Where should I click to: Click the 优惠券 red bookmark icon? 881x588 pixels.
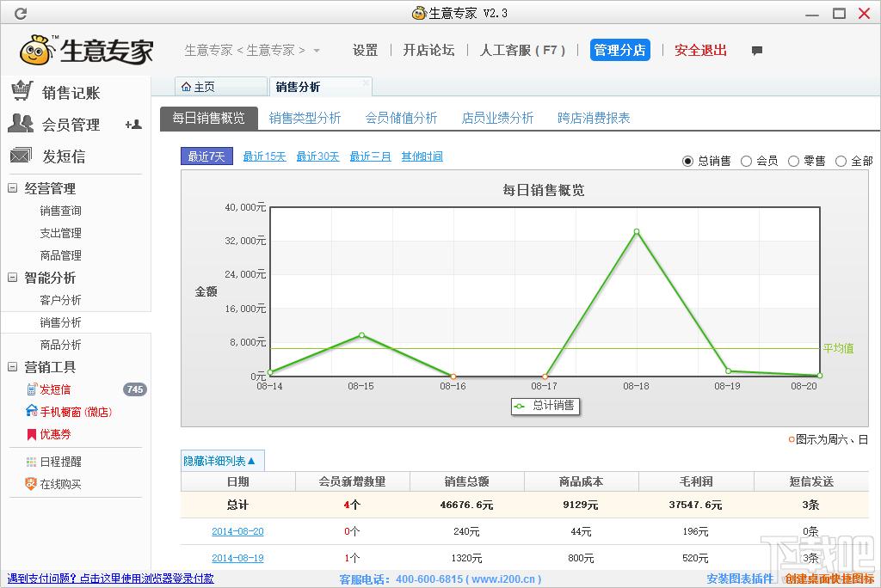coord(32,434)
